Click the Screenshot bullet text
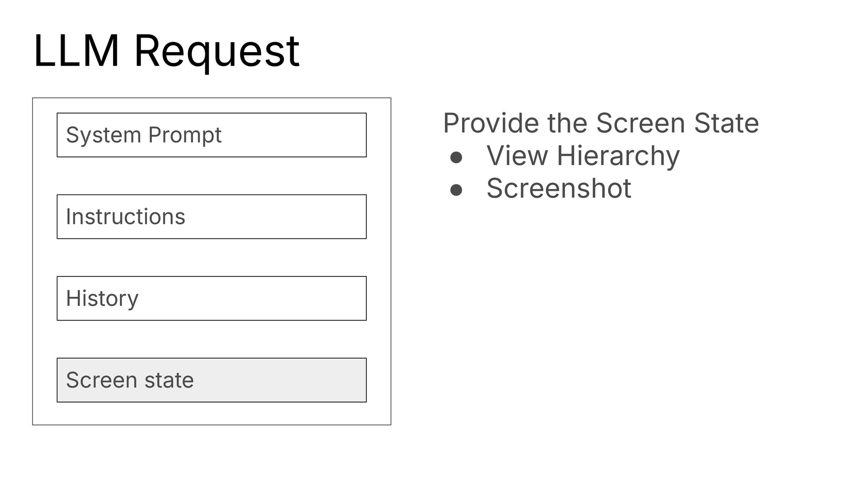Image resolution: width=868 pixels, height=489 pixels. click(559, 188)
